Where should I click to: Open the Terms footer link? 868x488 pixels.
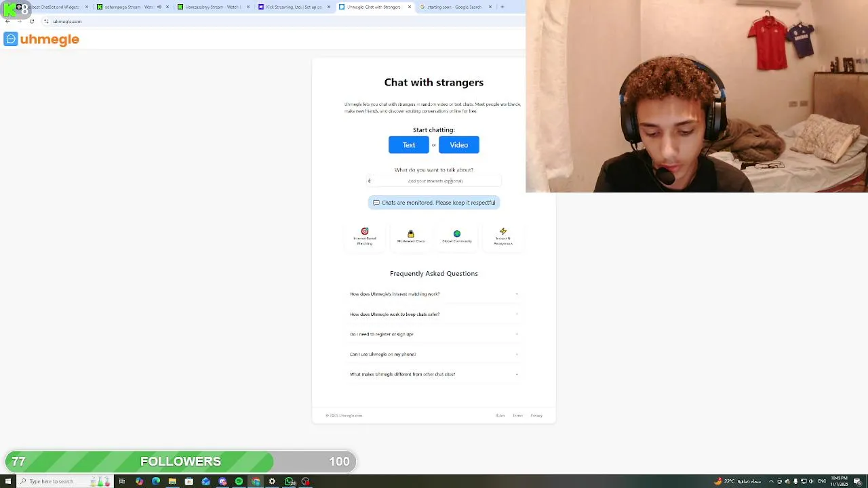pyautogui.click(x=517, y=415)
